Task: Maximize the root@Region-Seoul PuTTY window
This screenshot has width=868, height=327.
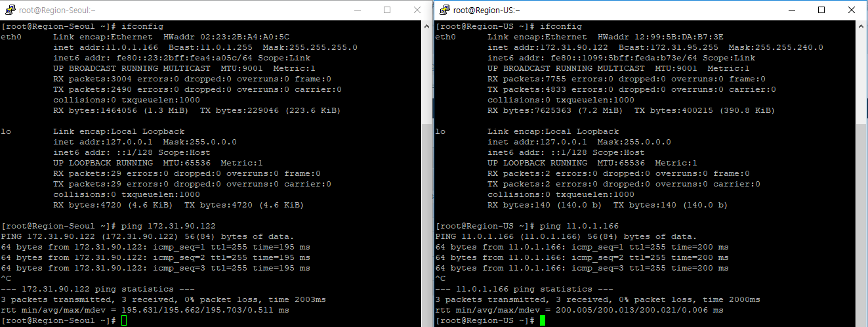Action: pos(387,10)
